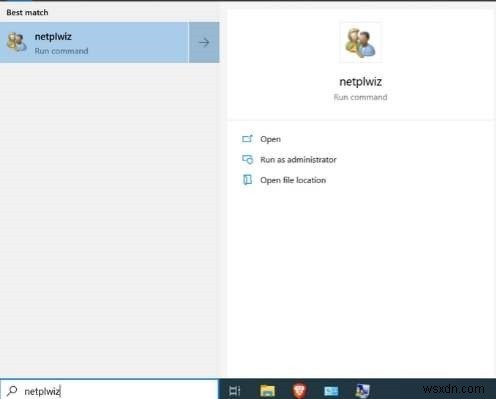Open the computer-monitor app on the taskbar
Screen dimensions: 496x399
[x=362, y=391]
